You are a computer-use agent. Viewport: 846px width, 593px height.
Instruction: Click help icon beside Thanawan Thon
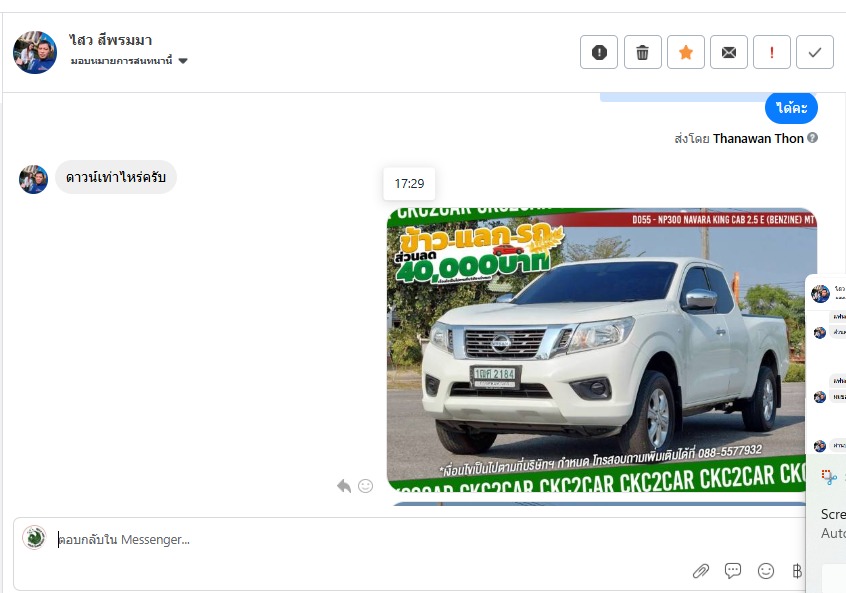(x=813, y=138)
